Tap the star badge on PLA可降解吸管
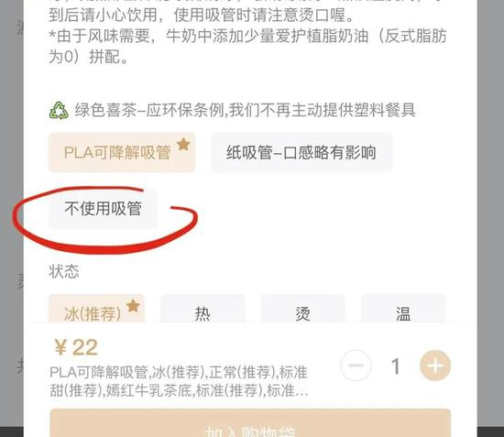 [x=183, y=144]
